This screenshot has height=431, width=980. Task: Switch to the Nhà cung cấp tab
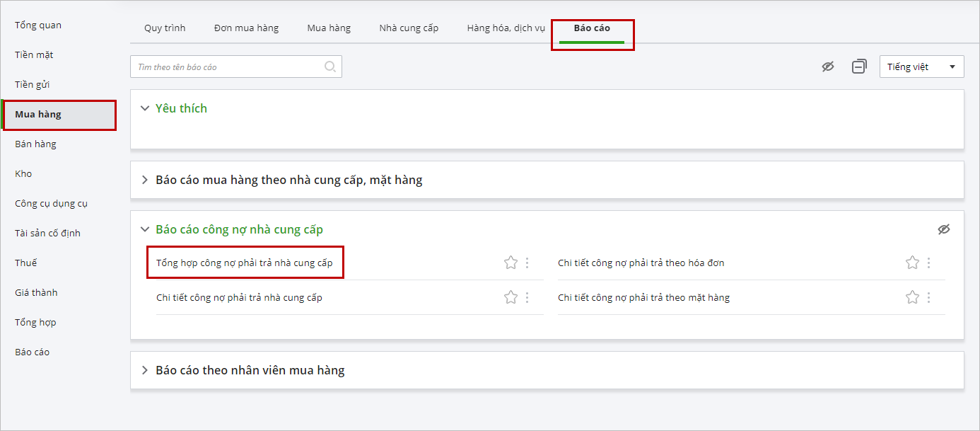(x=409, y=28)
